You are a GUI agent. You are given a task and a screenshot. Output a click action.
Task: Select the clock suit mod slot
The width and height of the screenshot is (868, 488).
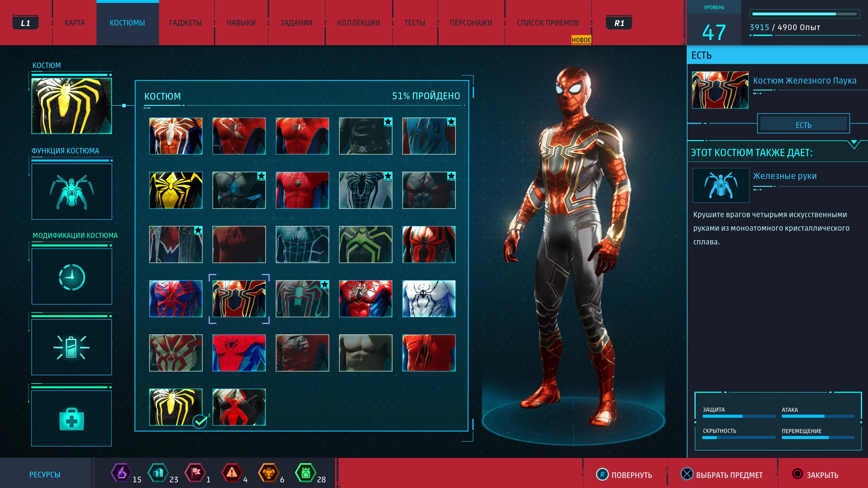click(x=72, y=277)
